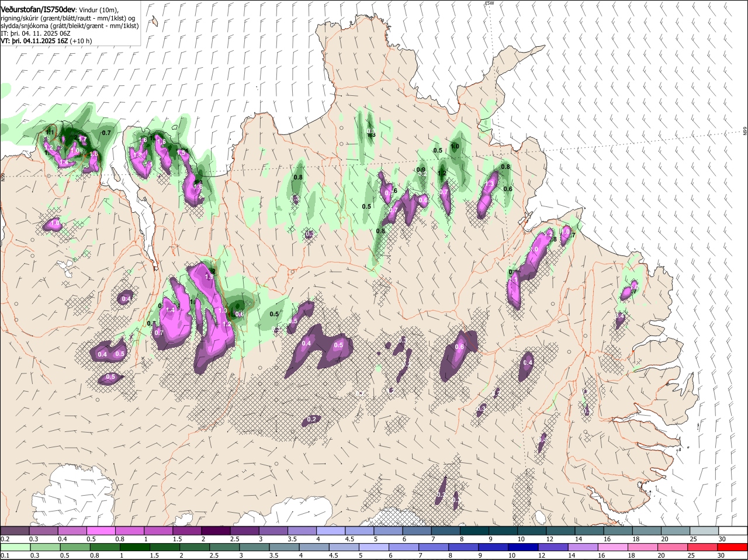Select snow scale swatch between 20 and 25
The width and height of the screenshot is (748, 560).
[x=676, y=531]
